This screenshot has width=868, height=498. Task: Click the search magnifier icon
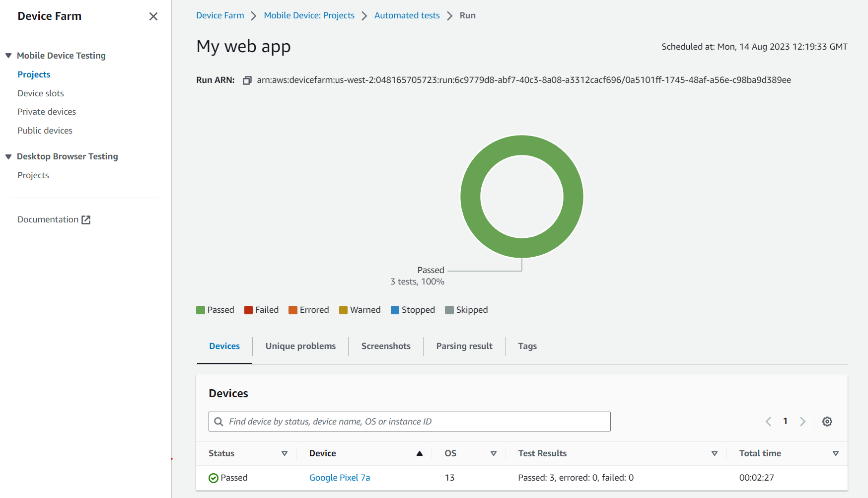218,422
